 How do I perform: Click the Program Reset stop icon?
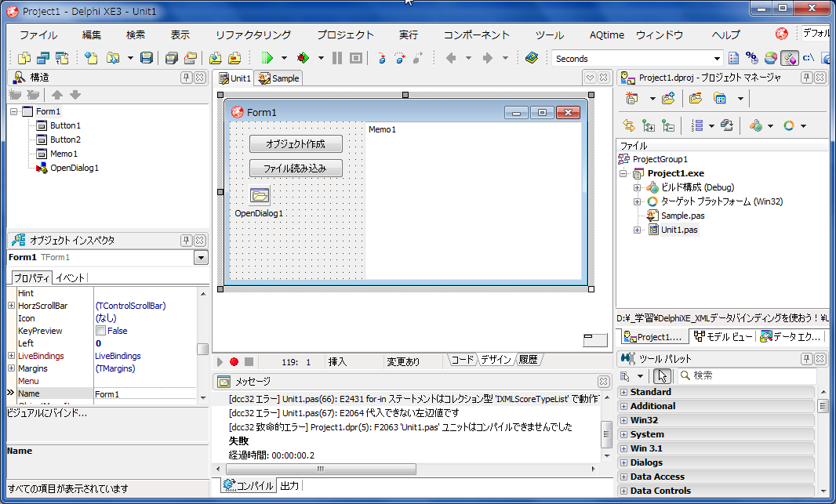click(x=355, y=57)
